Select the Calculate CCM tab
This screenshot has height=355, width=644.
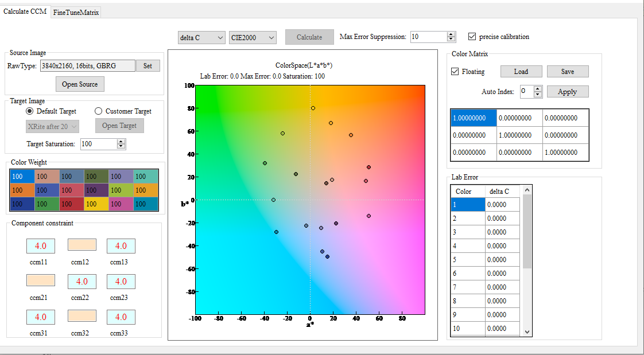click(25, 11)
